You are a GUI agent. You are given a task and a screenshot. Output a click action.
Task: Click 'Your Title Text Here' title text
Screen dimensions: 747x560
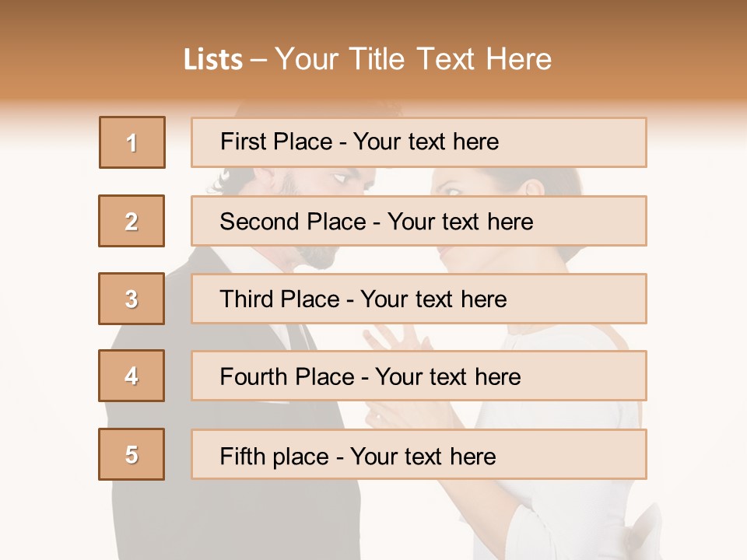(x=413, y=59)
